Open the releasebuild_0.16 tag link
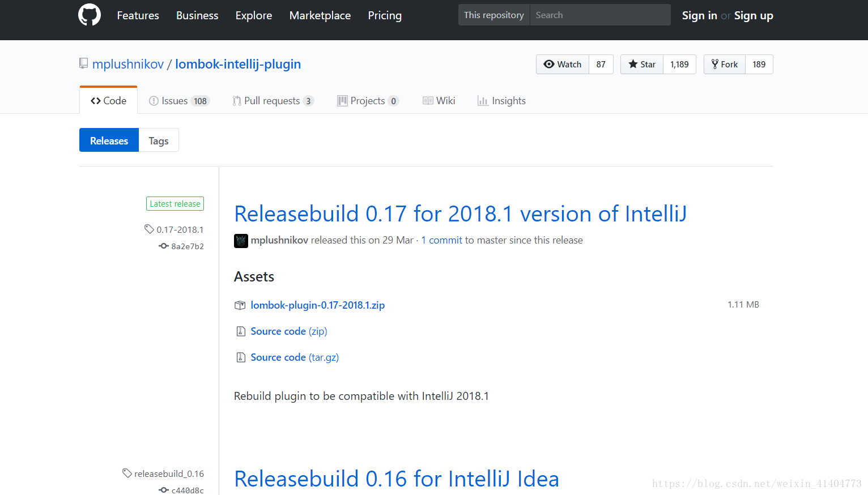 coord(169,473)
